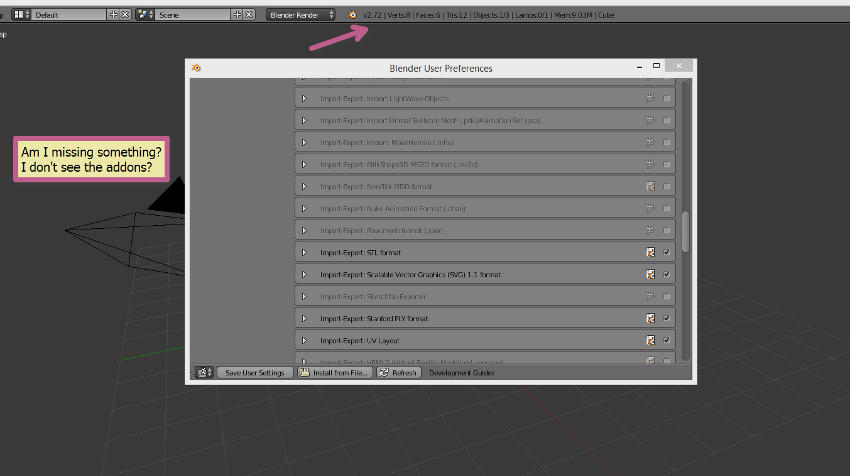850x476 pixels.
Task: Expand Stanford PLY format details
Action: point(304,318)
